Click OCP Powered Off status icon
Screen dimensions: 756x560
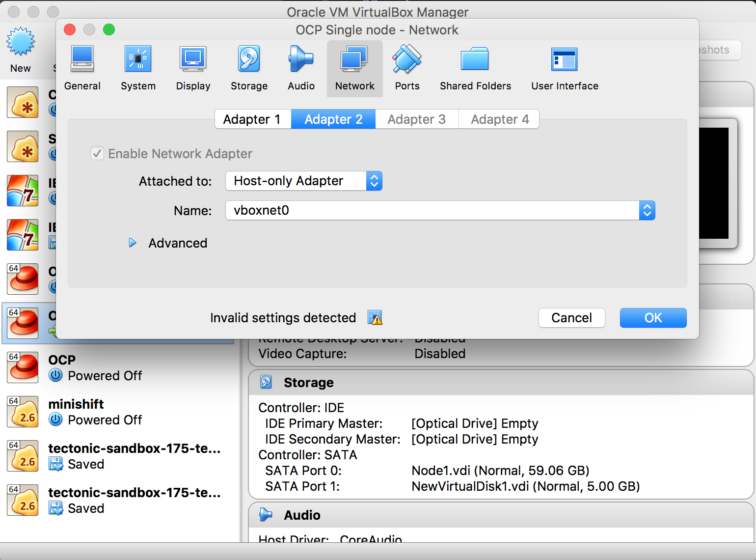[x=55, y=376]
